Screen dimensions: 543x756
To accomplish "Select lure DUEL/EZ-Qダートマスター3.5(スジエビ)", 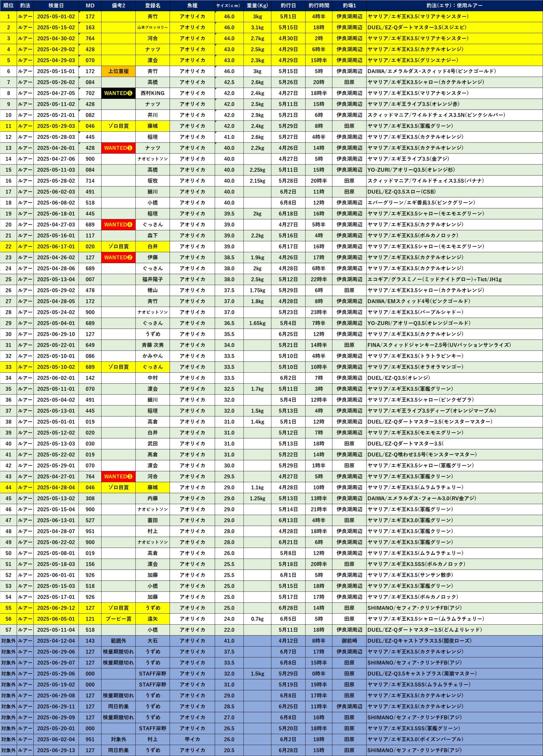I will click(417, 27).
